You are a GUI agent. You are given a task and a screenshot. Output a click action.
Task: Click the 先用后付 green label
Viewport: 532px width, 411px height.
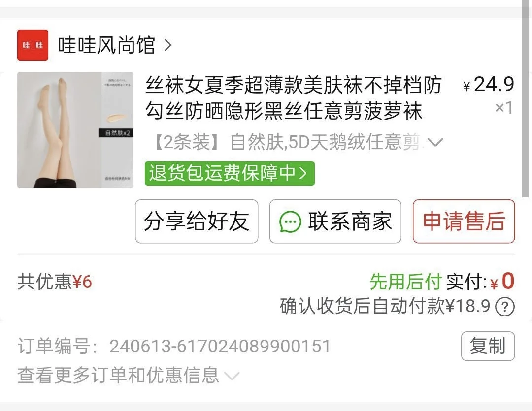coord(406,282)
